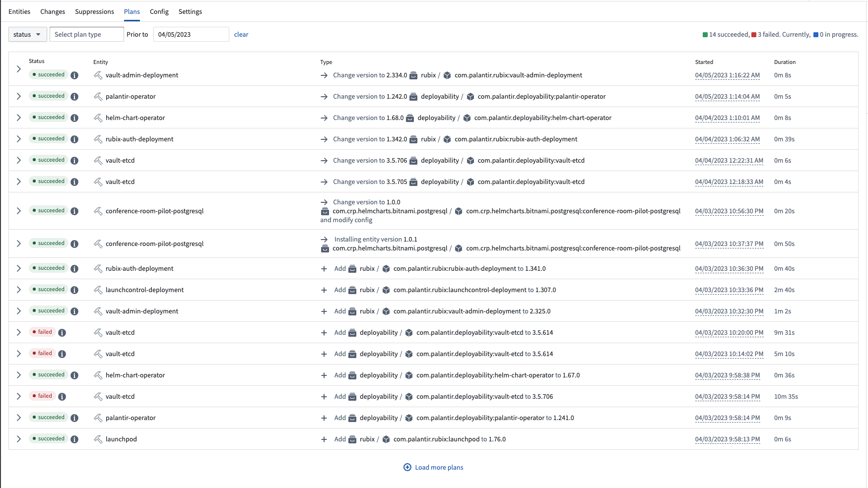Expand the vault-etcd 3.5.705 plan row

(19, 182)
